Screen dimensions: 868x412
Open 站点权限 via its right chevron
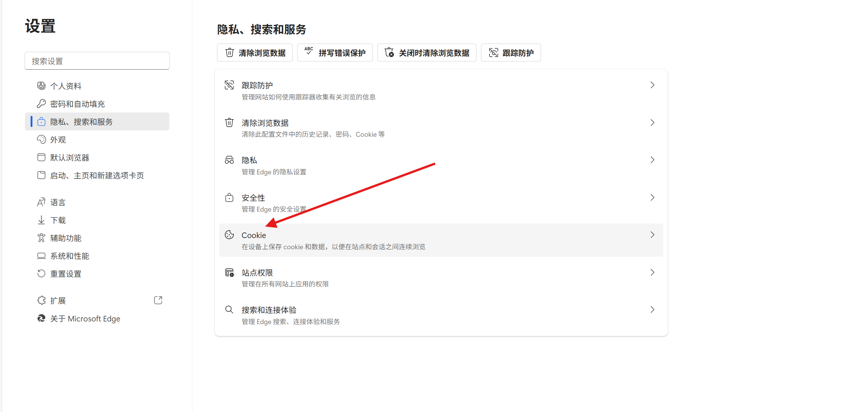(x=652, y=272)
